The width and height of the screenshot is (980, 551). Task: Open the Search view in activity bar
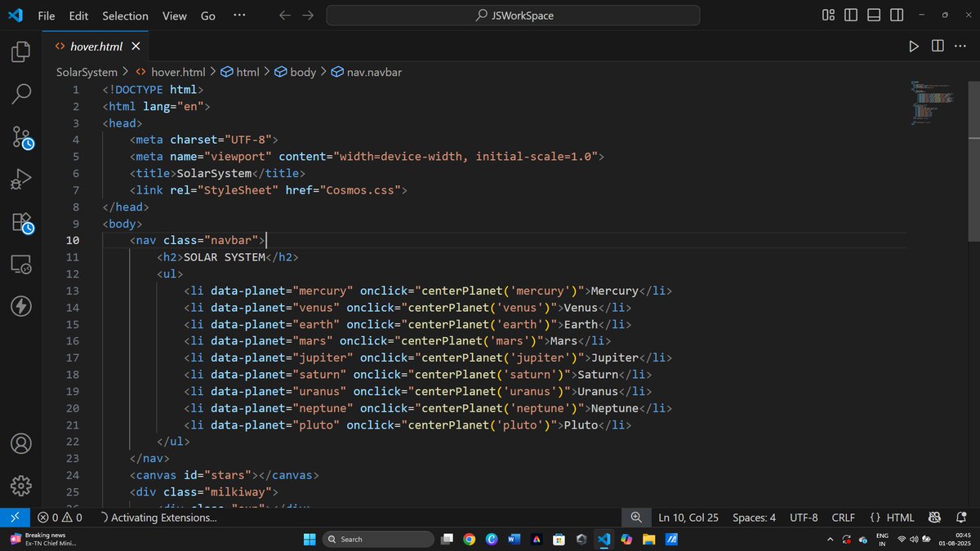pyautogui.click(x=21, y=95)
